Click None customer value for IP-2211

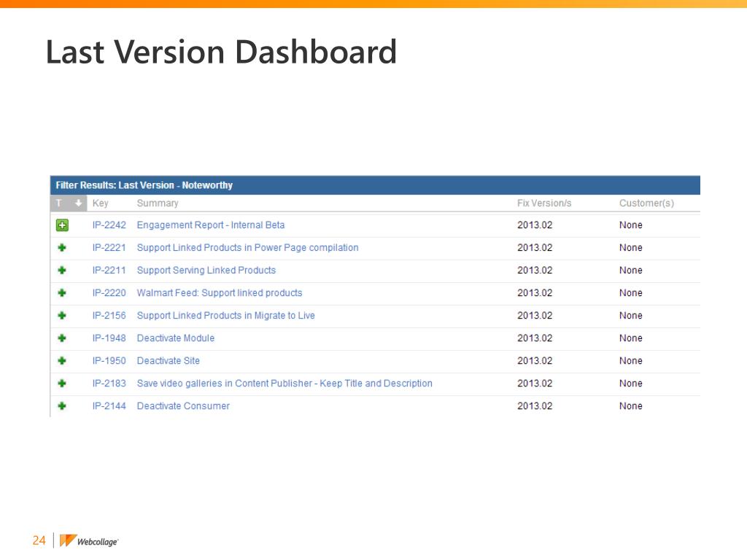631,270
